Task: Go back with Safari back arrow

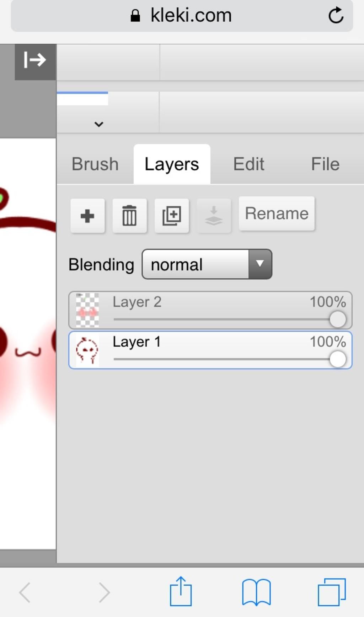Action: pos(25,592)
